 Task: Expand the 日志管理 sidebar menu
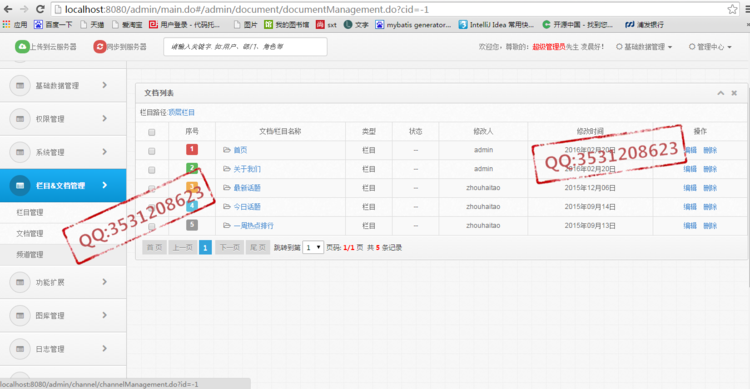pyautogui.click(x=63, y=349)
